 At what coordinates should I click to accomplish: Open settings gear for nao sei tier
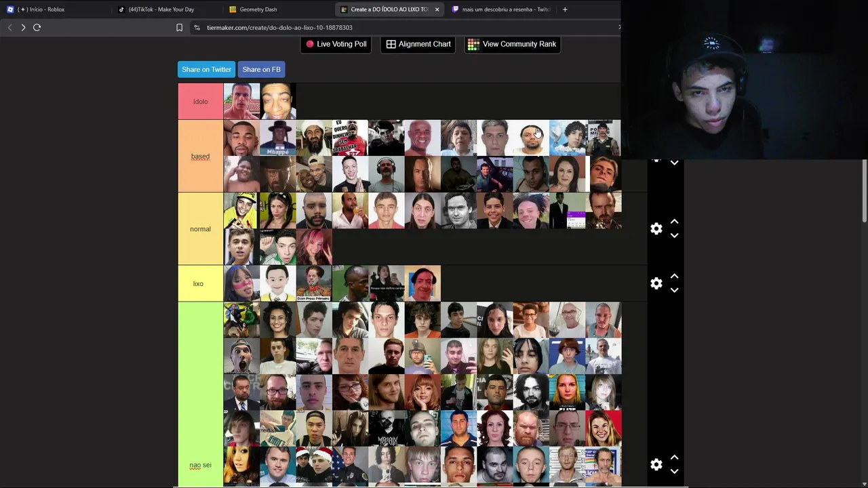[656, 465]
